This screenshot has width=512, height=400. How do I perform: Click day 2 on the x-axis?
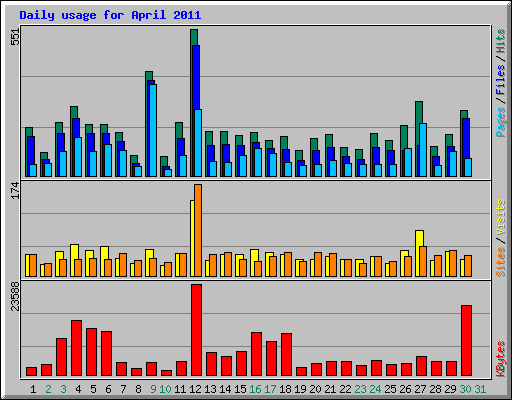(x=48, y=389)
